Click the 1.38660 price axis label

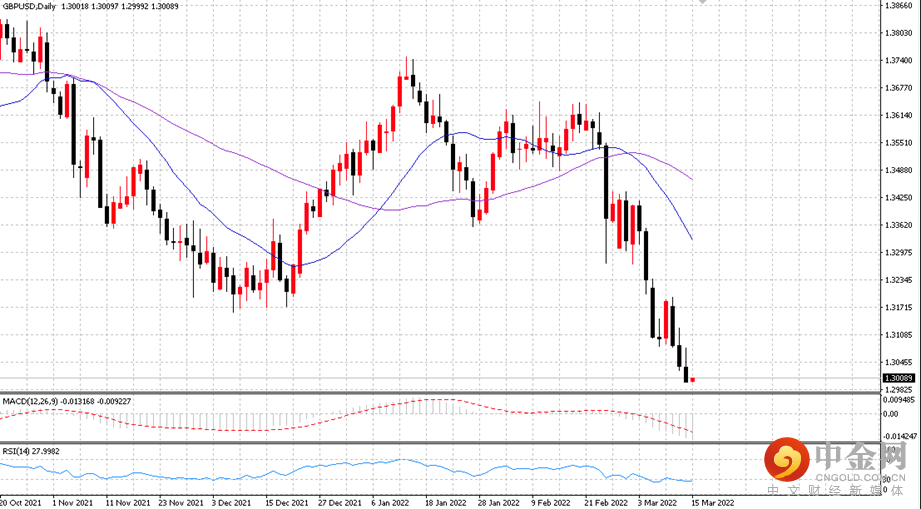(899, 5)
